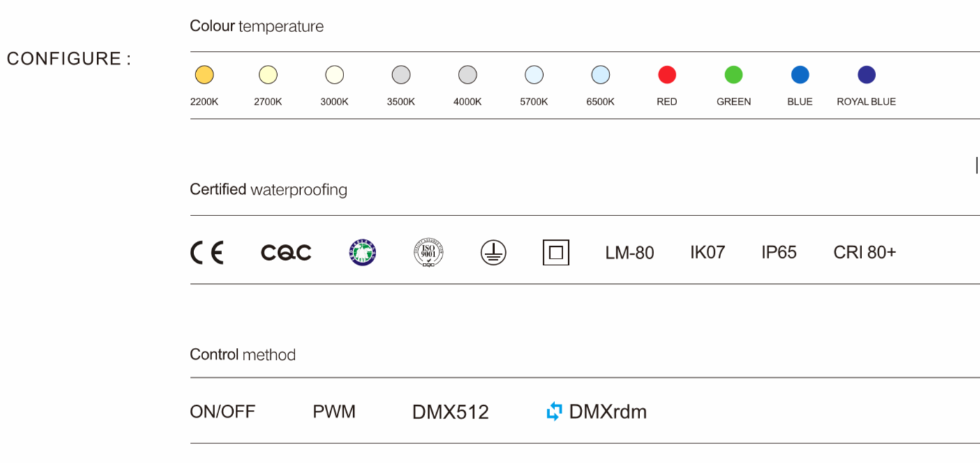
Task: Click the CRI 80+ label
Action: [864, 252]
